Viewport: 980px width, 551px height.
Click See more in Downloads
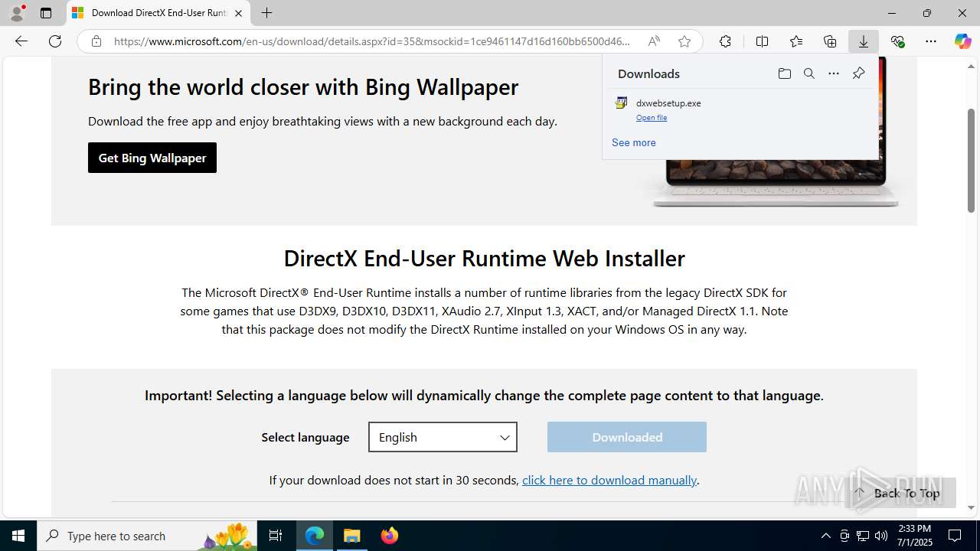click(633, 142)
